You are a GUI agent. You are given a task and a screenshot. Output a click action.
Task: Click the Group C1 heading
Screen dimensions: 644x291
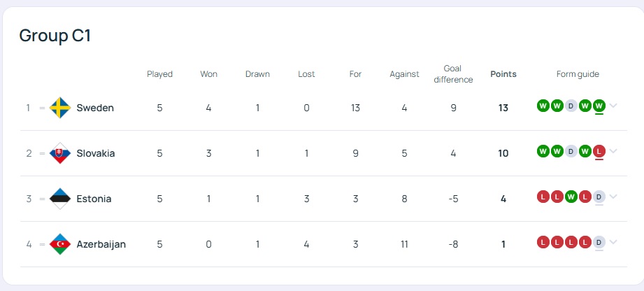[x=55, y=36]
